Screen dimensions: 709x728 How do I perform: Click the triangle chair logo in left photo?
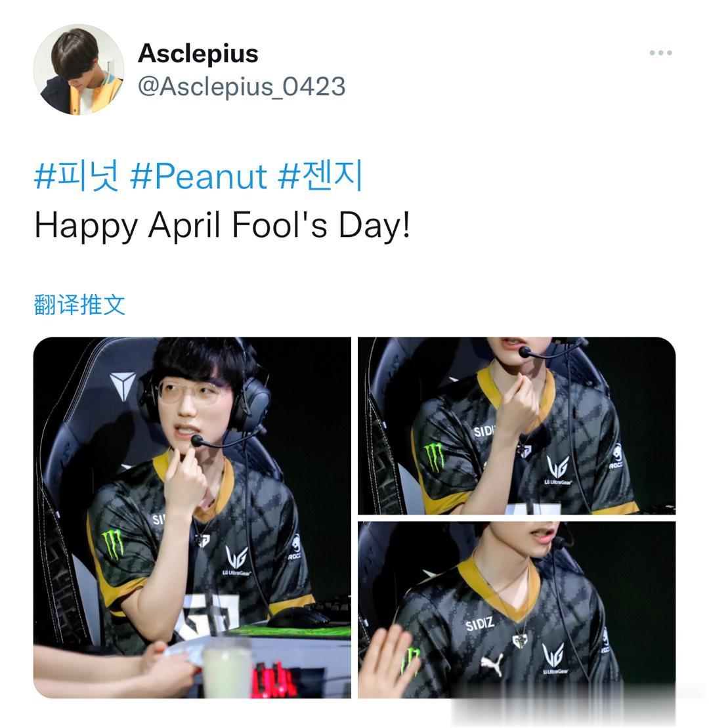point(122,385)
